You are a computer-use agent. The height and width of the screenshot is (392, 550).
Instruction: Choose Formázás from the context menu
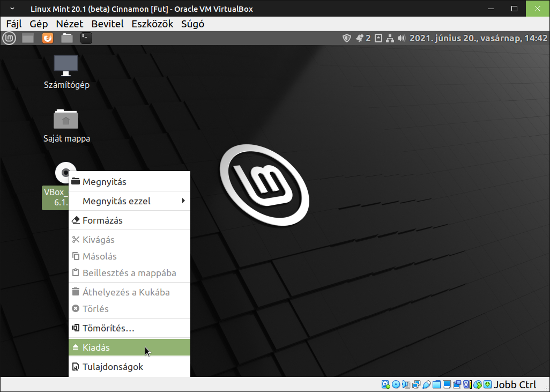[129, 220]
